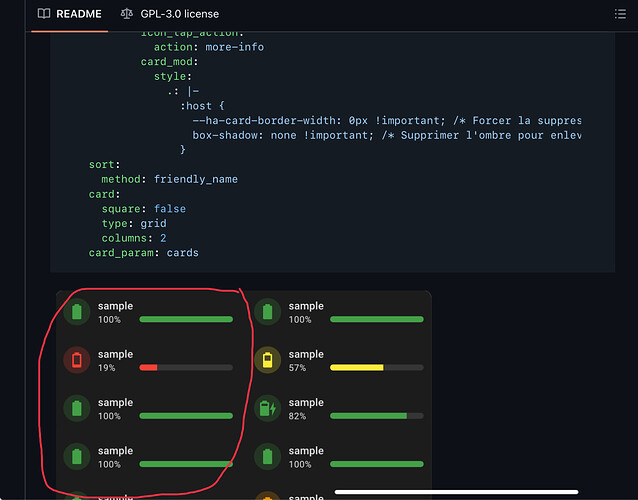Screen dimensions: 638x500
Task: Click the 'sort:' code line
Action: pyautogui.click(x=105, y=165)
